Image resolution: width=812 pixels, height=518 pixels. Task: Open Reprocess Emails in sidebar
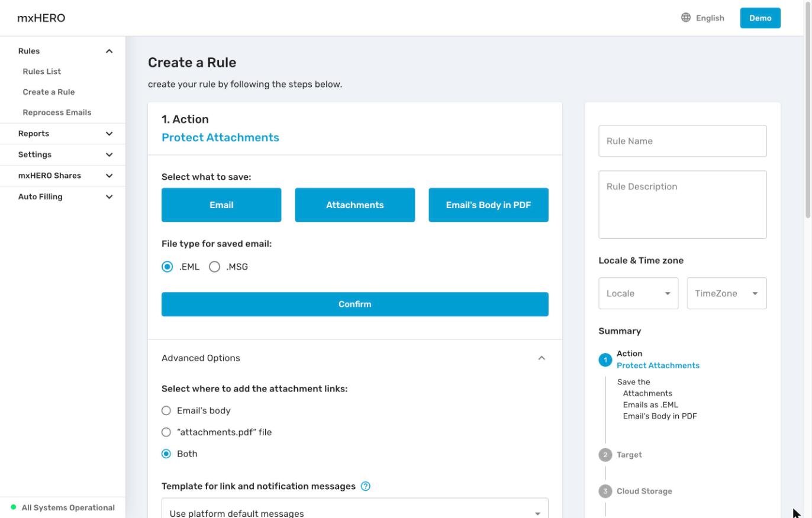click(57, 112)
